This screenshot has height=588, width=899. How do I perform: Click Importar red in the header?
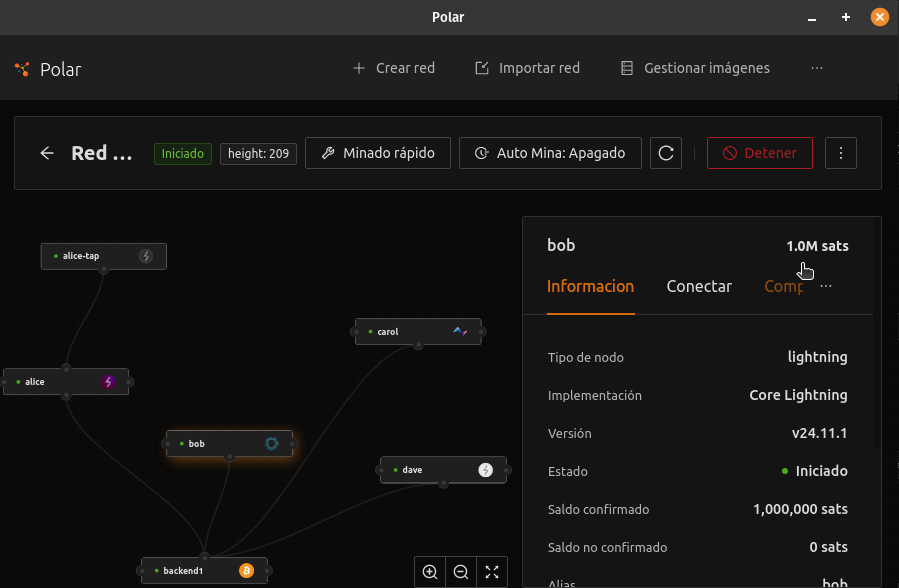tap(526, 68)
